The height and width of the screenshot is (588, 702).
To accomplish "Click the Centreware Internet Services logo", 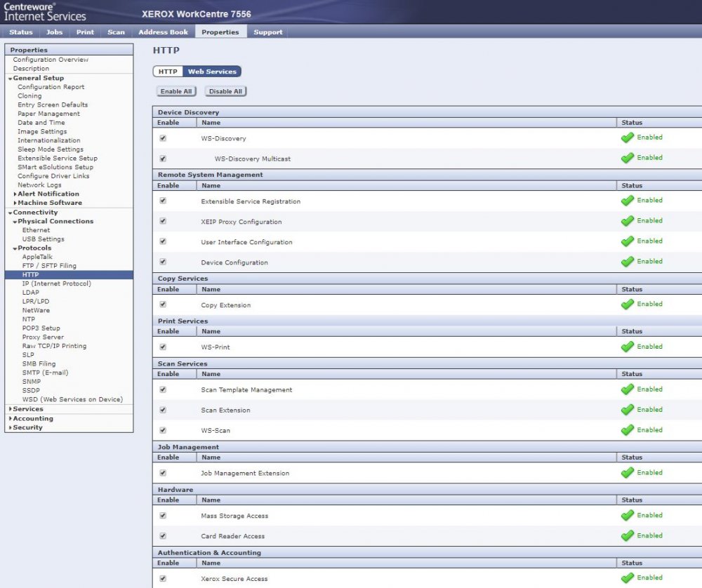I will coord(44,11).
